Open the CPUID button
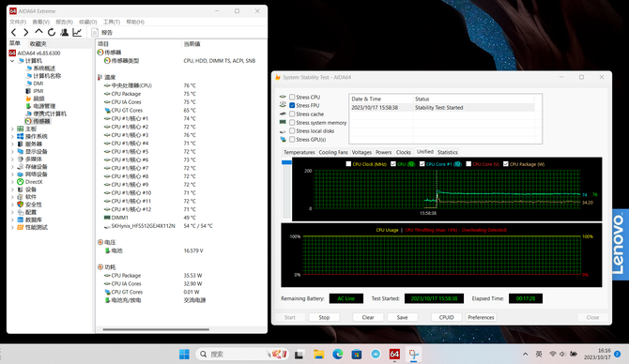Image resolution: width=629 pixels, height=364 pixels. tap(447, 317)
